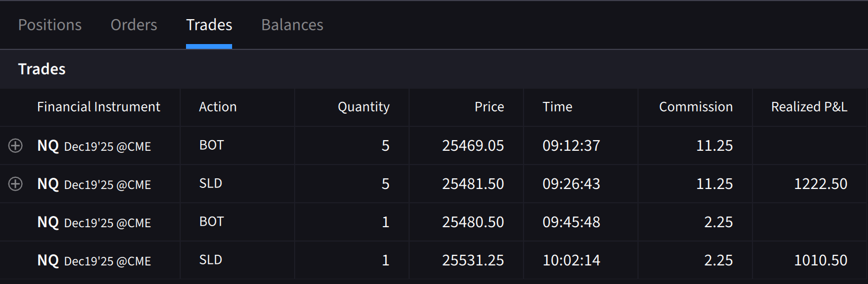The image size is (868, 284).
Task: Click the 1010.50 realized P&L value
Action: pos(820,260)
